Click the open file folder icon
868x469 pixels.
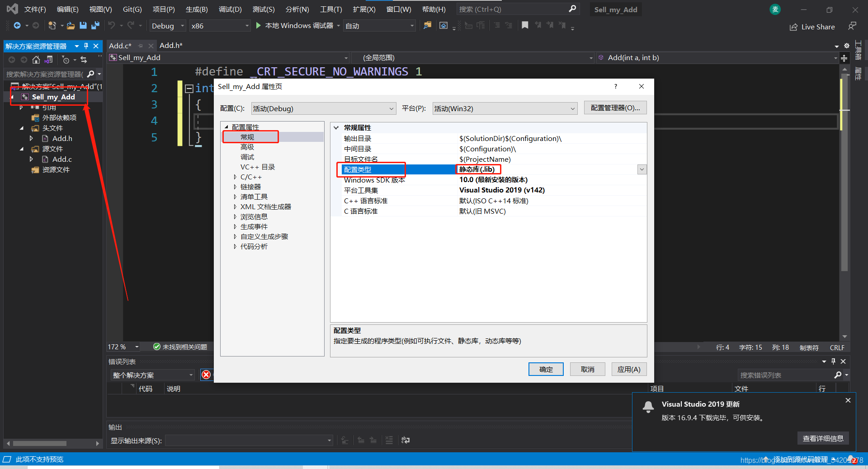[x=71, y=26]
